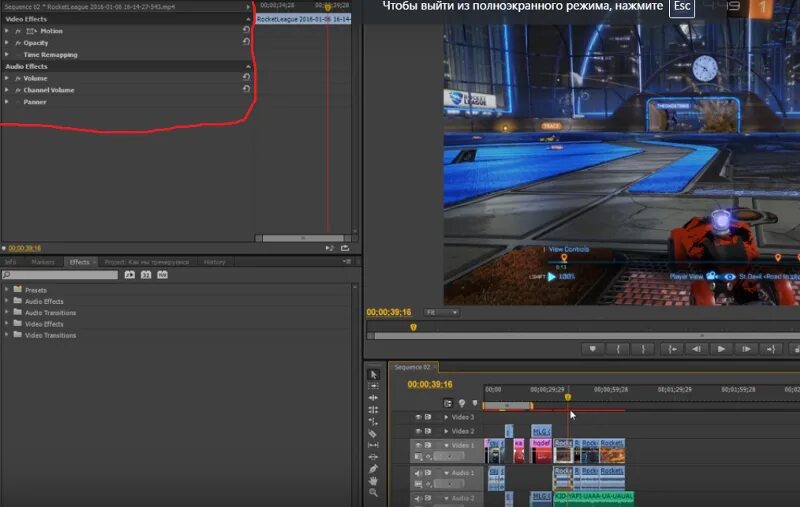Toggle Video 3 track visibility eye
This screenshot has width=800, height=507.
418,417
